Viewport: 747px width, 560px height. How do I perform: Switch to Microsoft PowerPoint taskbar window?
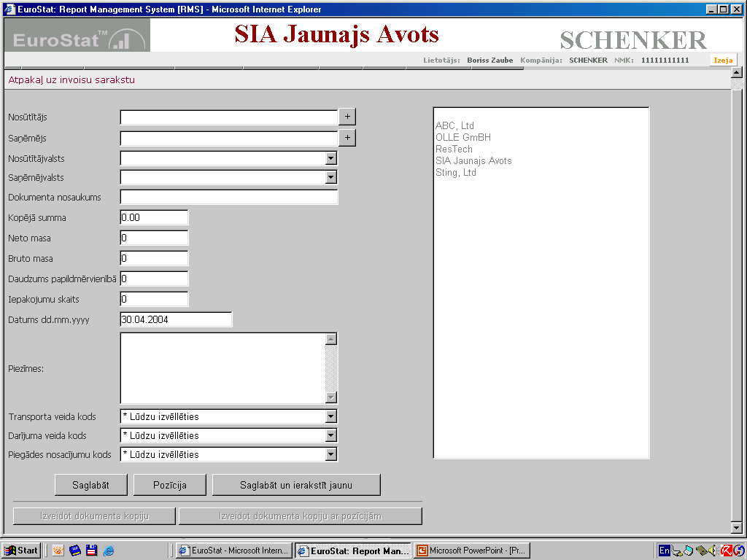tap(472, 551)
